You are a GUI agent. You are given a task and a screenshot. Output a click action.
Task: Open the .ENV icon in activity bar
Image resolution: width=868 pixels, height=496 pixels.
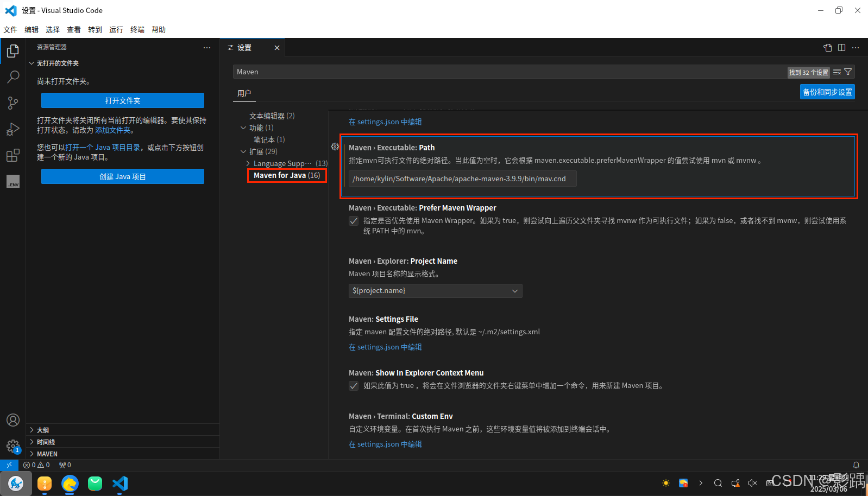[x=13, y=181]
